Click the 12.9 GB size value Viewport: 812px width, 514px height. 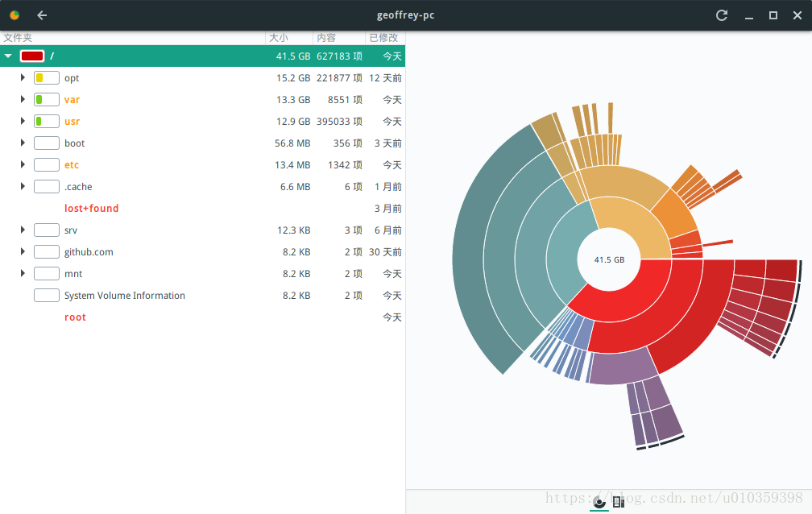click(x=293, y=121)
